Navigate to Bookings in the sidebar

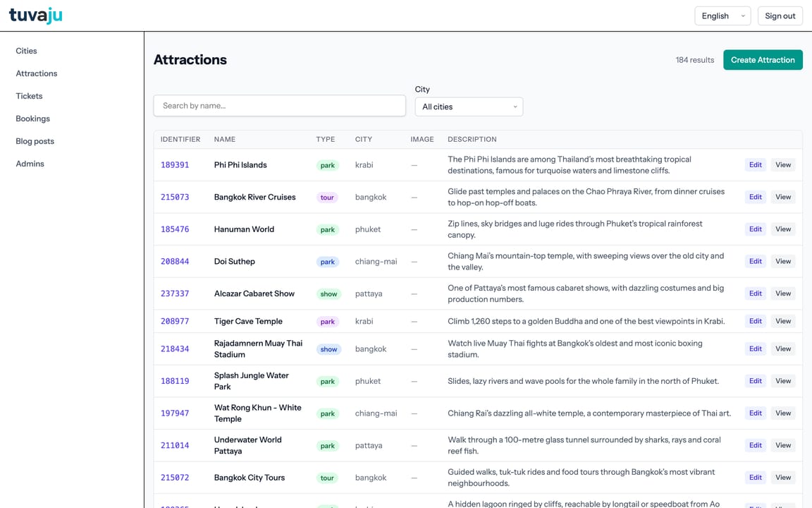(x=32, y=119)
